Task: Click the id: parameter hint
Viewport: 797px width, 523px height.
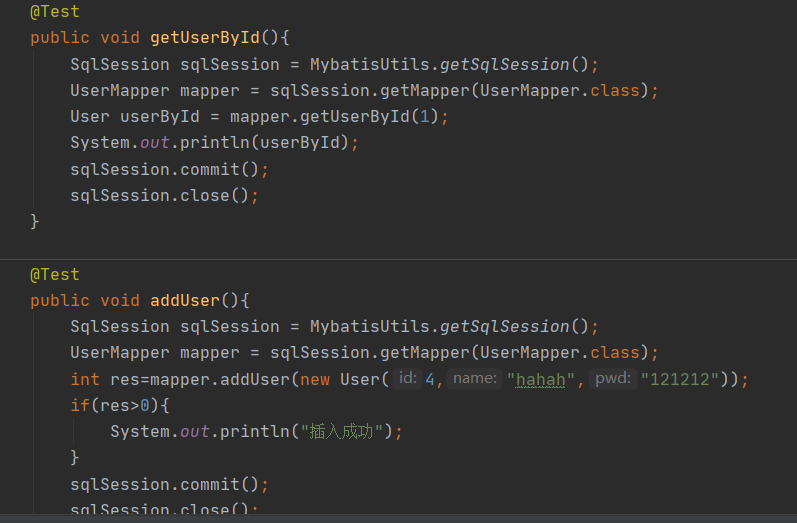Action: [407, 378]
